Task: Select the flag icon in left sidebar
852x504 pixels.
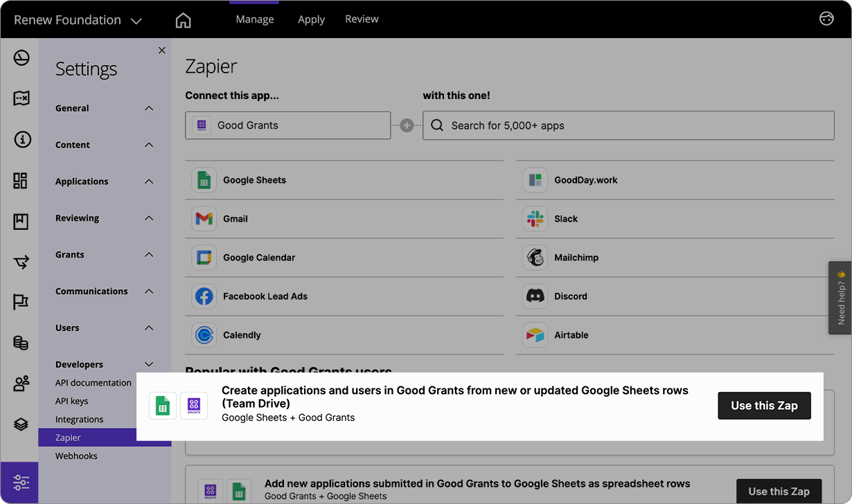Action: click(x=21, y=302)
